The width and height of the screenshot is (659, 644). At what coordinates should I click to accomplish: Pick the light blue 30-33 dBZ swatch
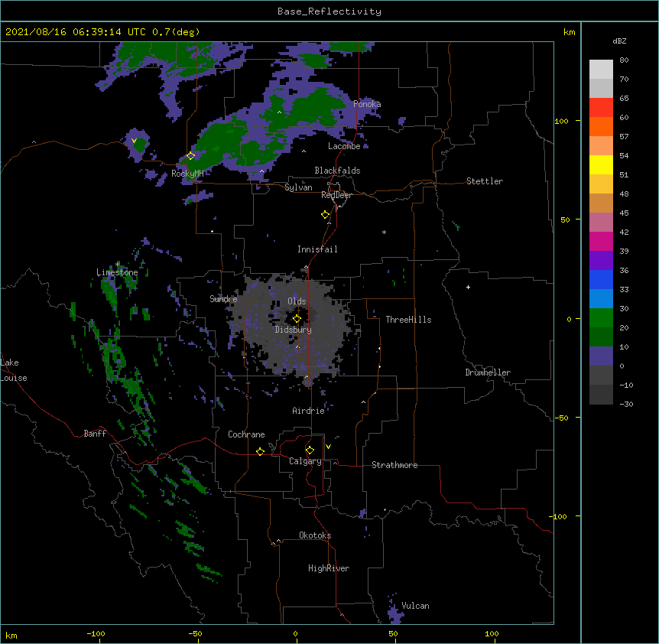point(601,298)
